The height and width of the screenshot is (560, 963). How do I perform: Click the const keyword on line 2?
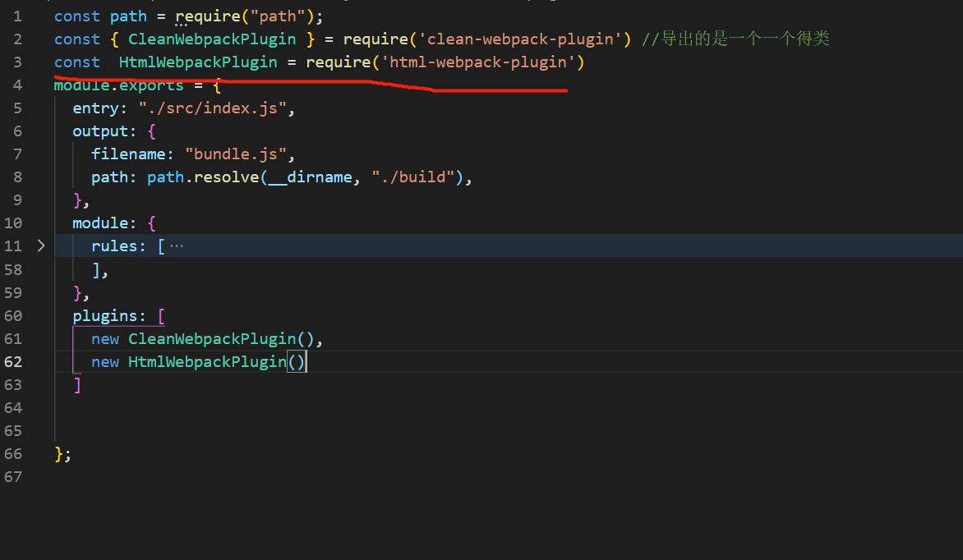(x=76, y=39)
